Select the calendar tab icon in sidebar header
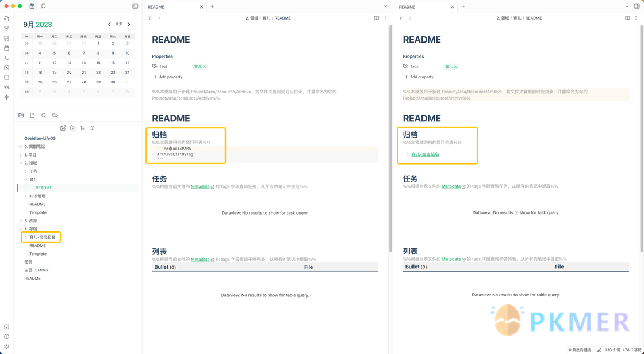Screen dimensions: 644x354 pyautogui.click(x=32, y=6)
